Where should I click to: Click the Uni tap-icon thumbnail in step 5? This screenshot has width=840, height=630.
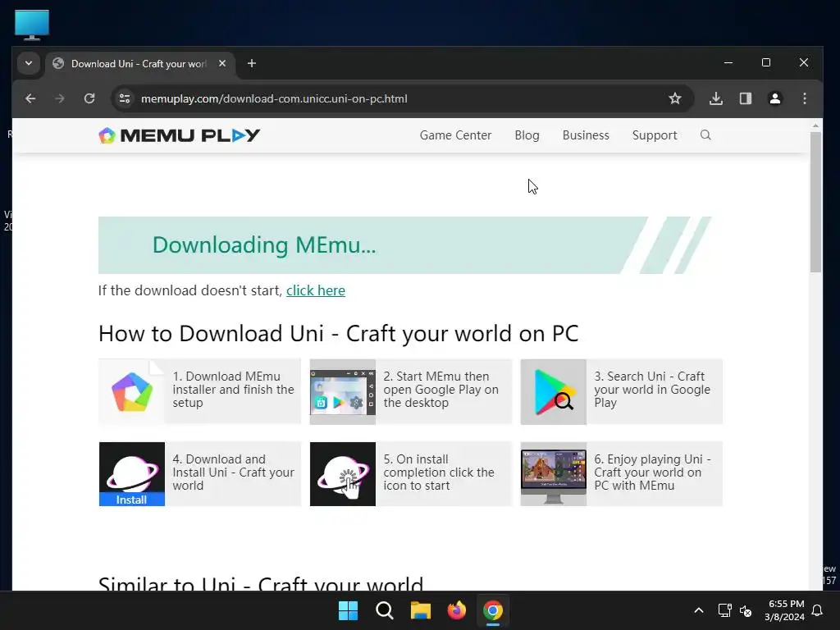click(x=343, y=474)
